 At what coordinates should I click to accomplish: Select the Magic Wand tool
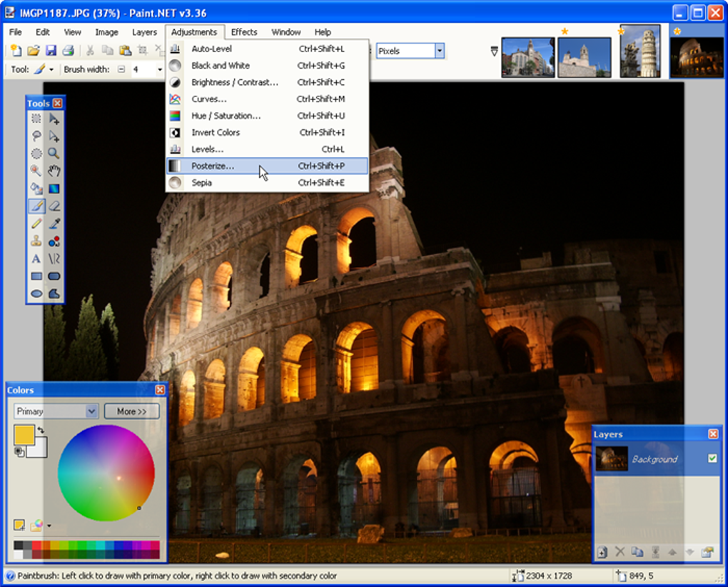pyautogui.click(x=36, y=171)
